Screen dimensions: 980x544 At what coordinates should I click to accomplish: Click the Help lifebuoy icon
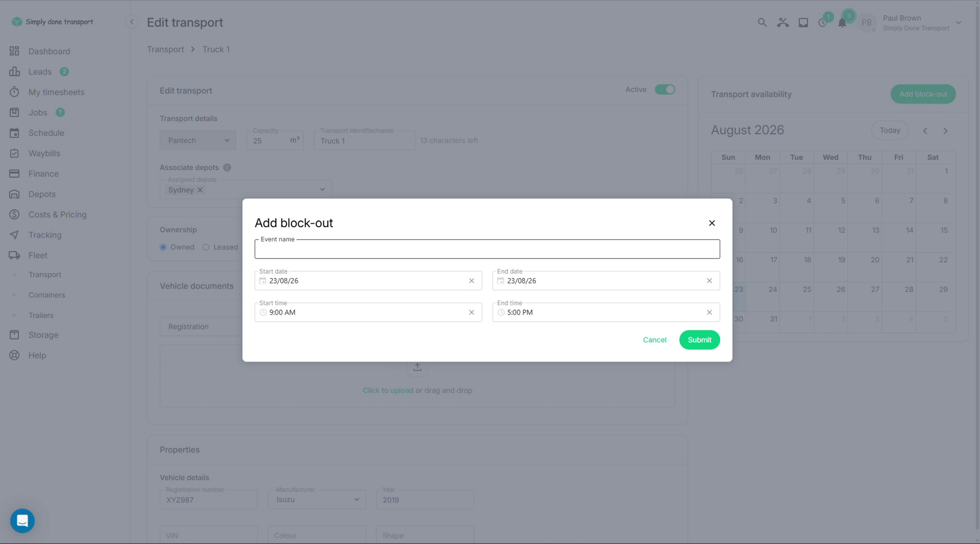coord(14,355)
